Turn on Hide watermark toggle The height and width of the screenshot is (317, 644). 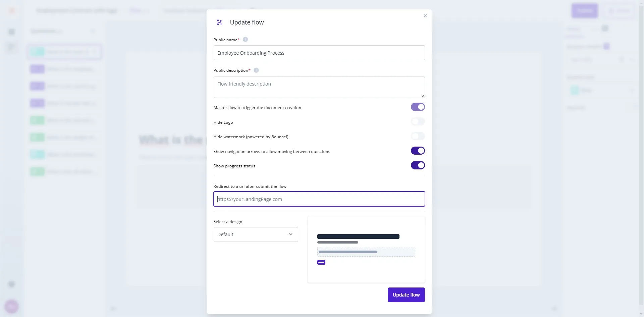(x=418, y=136)
